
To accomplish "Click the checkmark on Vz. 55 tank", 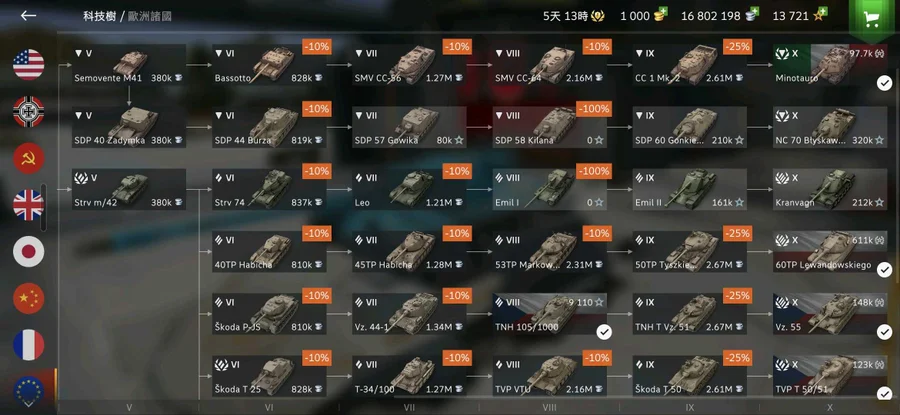I will (884, 332).
